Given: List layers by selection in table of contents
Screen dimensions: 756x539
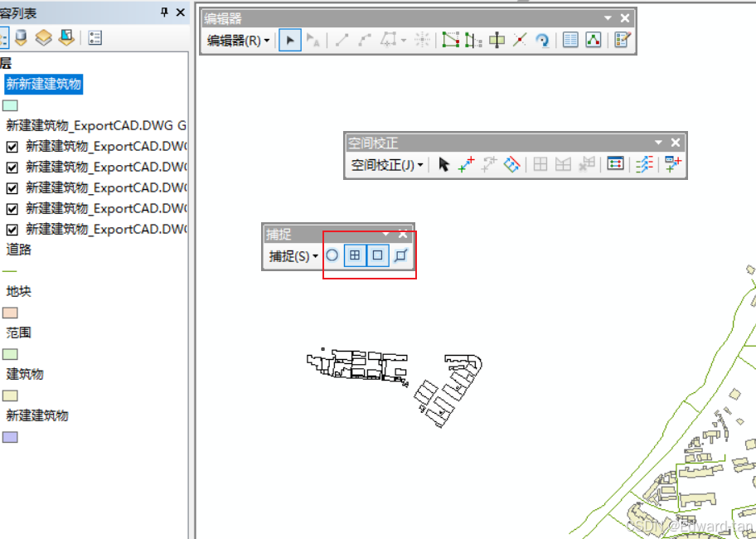Looking at the screenshot, I should [x=66, y=37].
